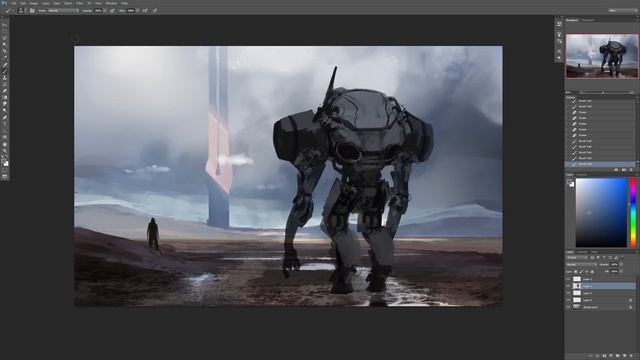Click the brush Opacity value field
Screen dimensions: 640x360
(98, 11)
